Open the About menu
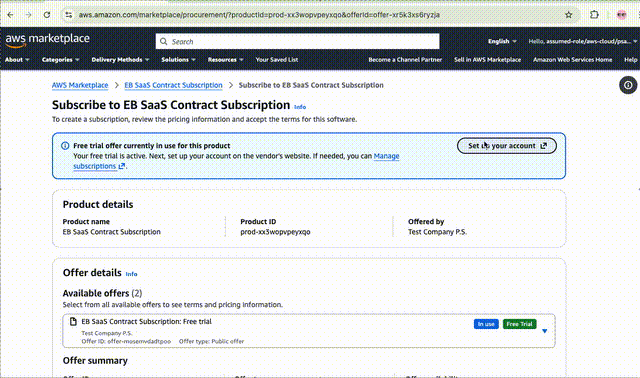Screen dimensions: 640x378 (17, 60)
